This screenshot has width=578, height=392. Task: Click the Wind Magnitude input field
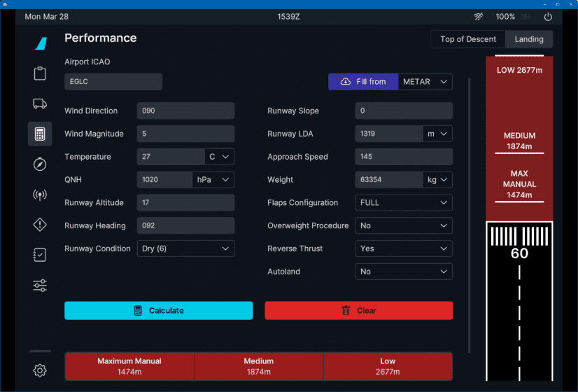tap(185, 134)
